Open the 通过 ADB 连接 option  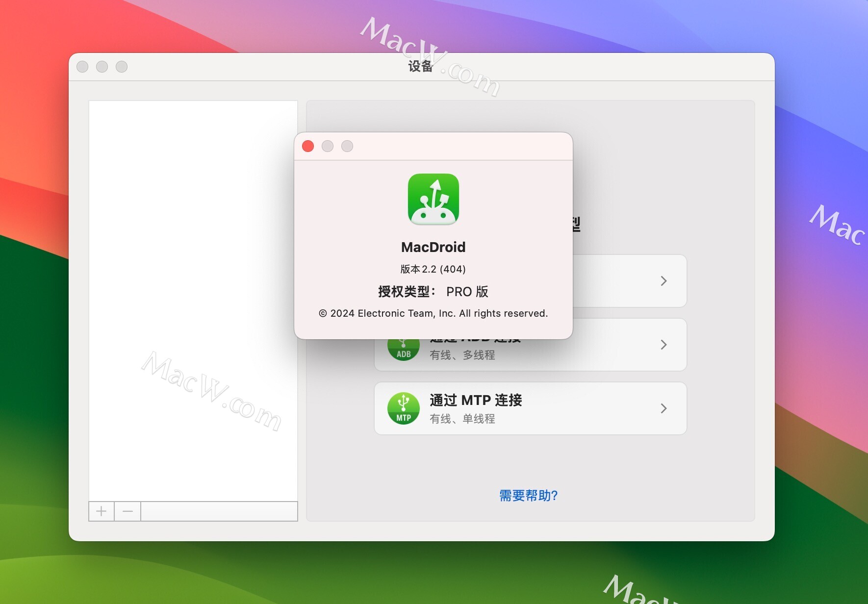530,345
